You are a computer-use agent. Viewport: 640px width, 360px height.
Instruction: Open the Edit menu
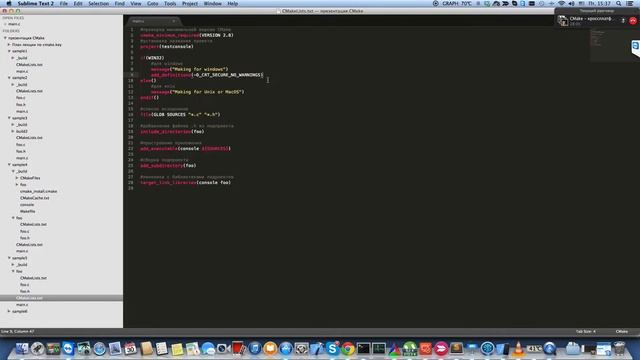pyautogui.click(x=78, y=3)
